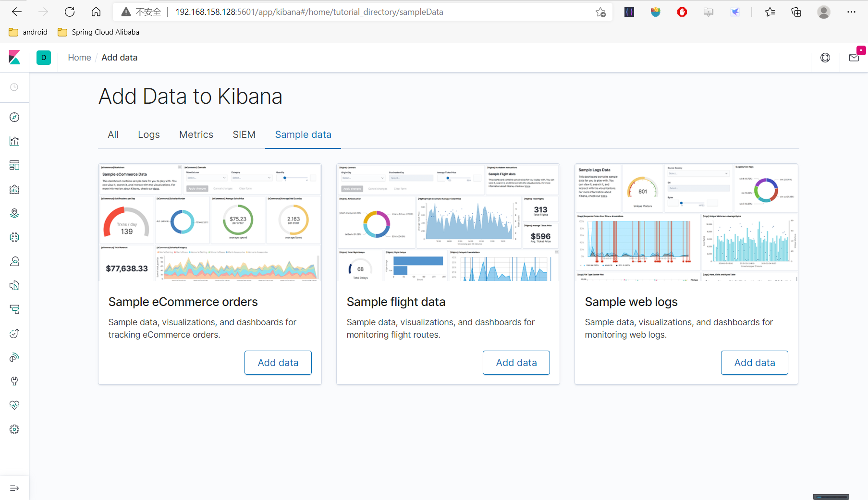Image resolution: width=868 pixels, height=500 pixels.
Task: Click Add data for Sample flight data
Action: click(516, 363)
